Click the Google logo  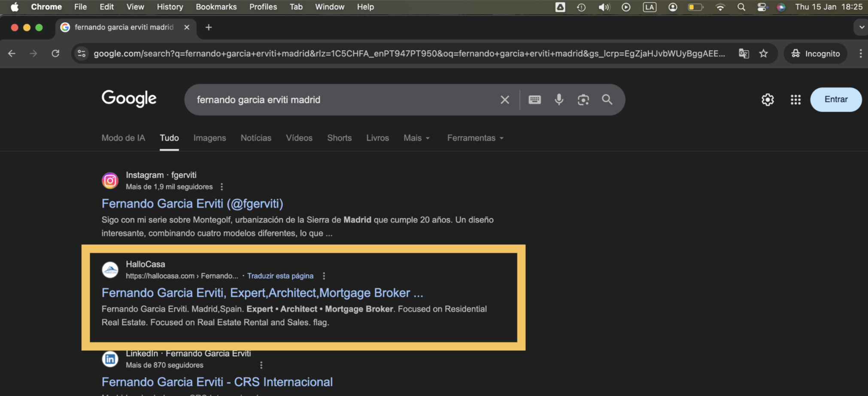coord(129,99)
